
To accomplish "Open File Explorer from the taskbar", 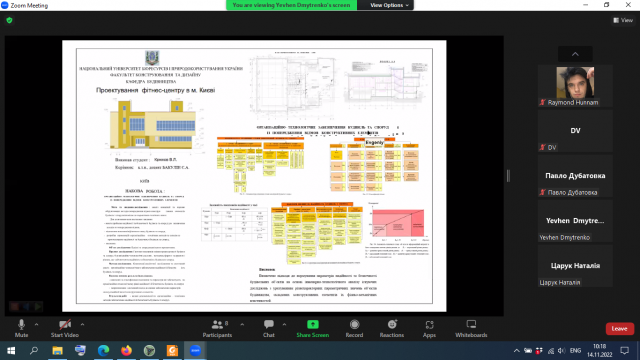I will coord(57,351).
